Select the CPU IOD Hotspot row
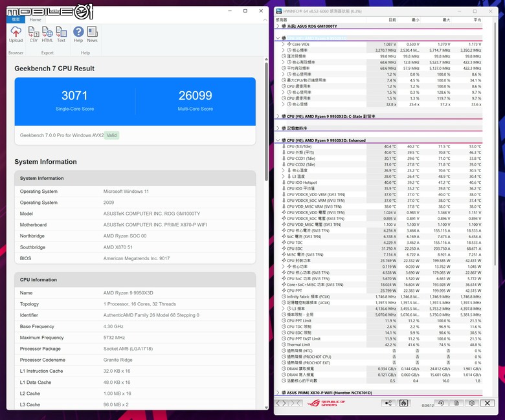 379,182
